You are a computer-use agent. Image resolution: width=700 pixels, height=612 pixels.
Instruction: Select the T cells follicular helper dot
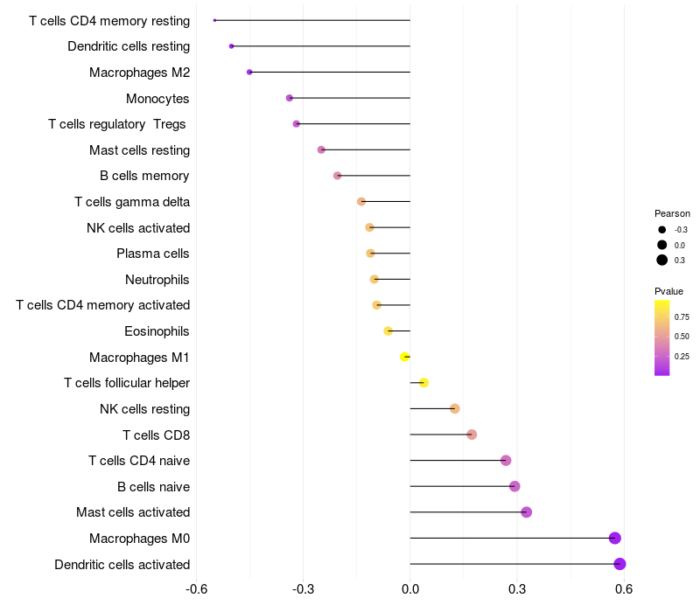click(x=423, y=383)
